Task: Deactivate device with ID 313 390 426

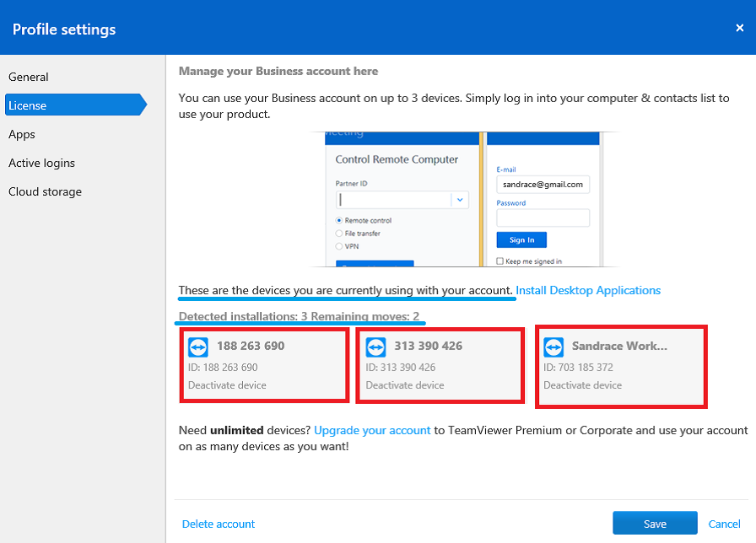Action: click(x=405, y=385)
